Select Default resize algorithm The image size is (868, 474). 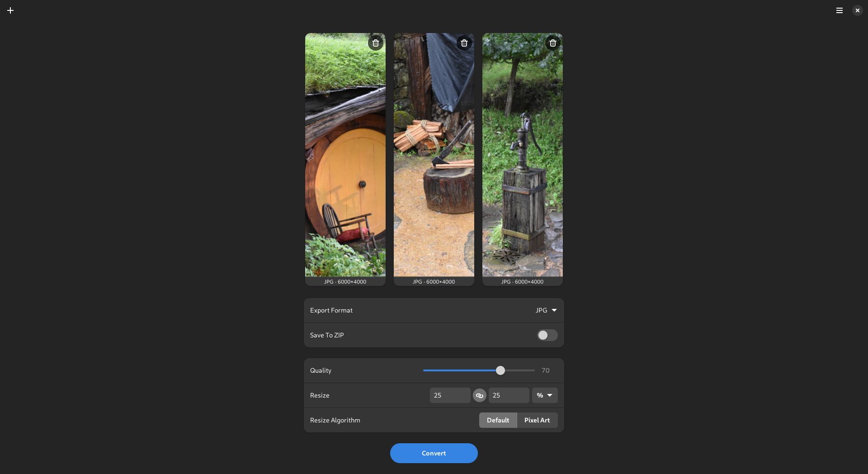click(498, 420)
